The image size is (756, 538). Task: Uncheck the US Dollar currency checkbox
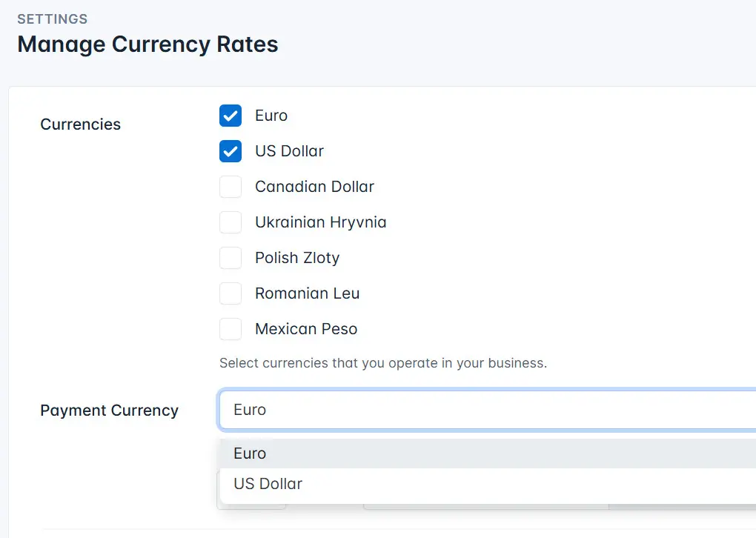pyautogui.click(x=231, y=151)
